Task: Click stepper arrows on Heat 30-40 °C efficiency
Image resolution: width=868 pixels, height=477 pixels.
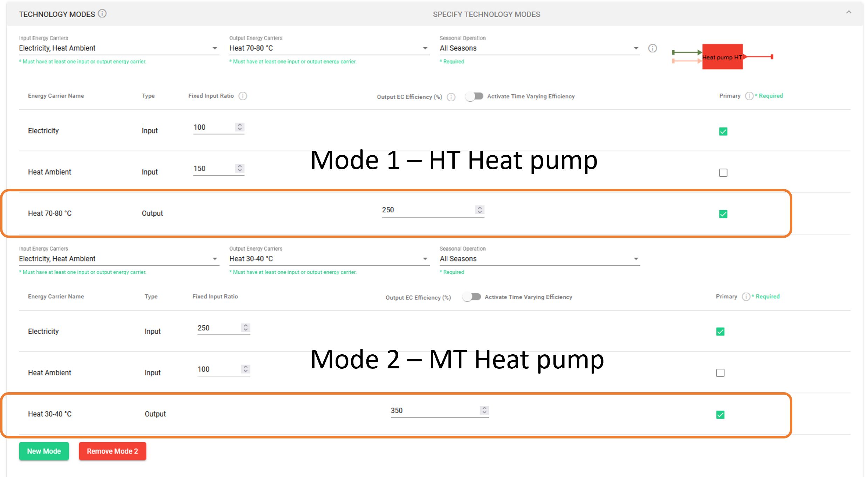Action: tap(484, 410)
